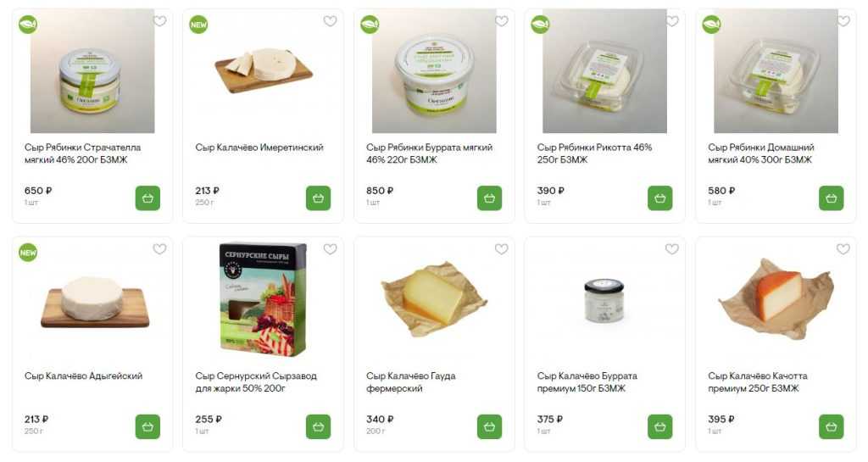Add Сыр Калачёво Качотта to cart
This screenshot has width=868, height=462.
(831, 426)
